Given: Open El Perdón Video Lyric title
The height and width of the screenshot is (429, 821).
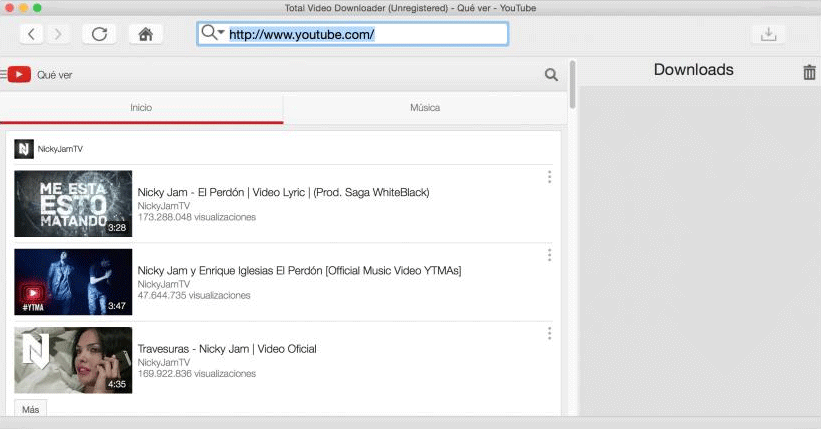Looking at the screenshot, I should tap(283, 192).
